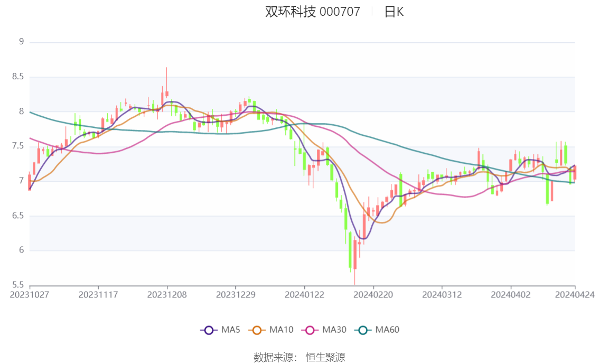Click the 20231229 date axis label
This screenshot has width=599, height=364.
236,294
